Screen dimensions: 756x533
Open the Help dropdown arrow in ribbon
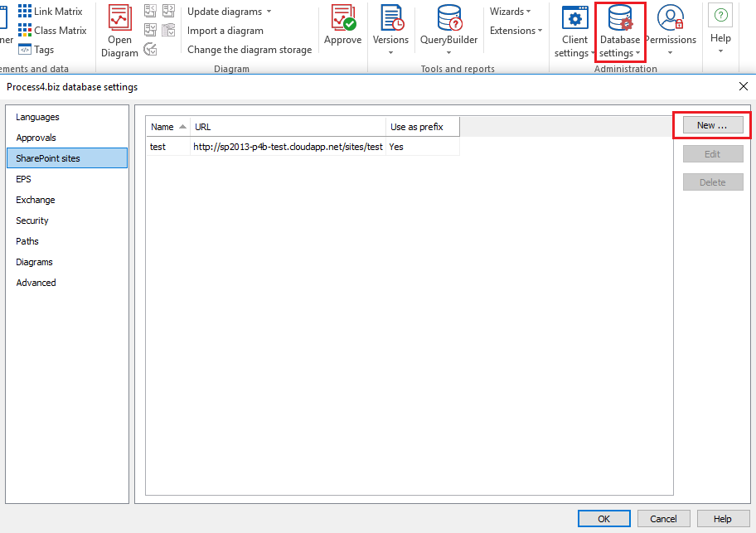(x=720, y=51)
